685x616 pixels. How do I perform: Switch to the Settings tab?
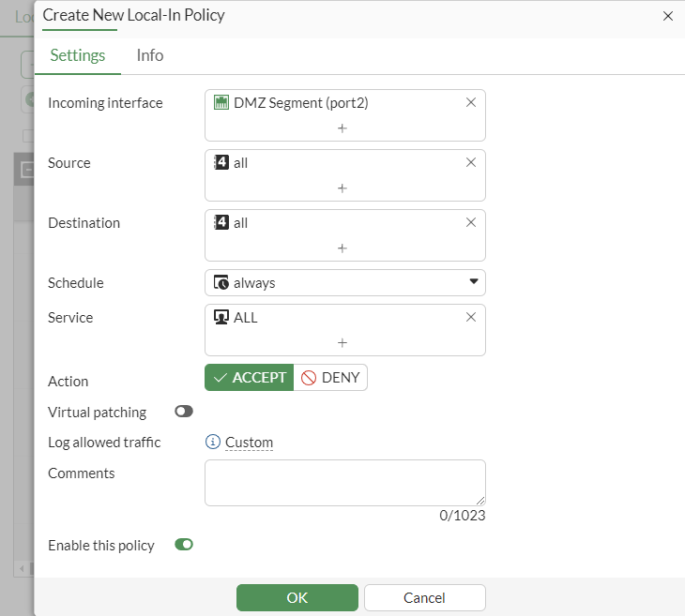click(78, 55)
